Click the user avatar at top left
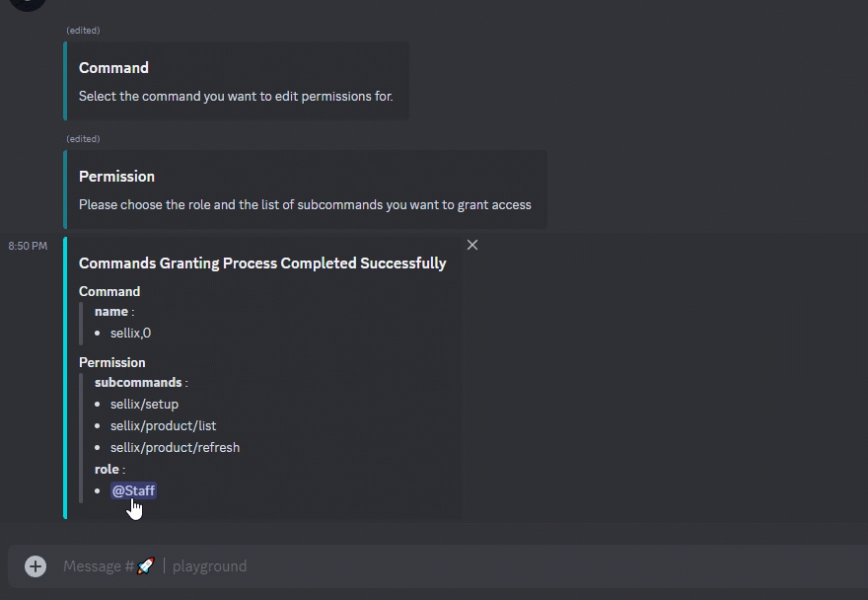Viewport: 868px width, 600px height. (x=29, y=3)
